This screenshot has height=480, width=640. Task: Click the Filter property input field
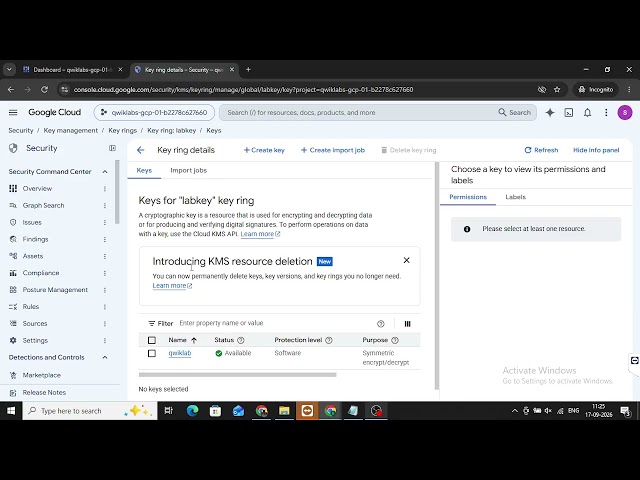(276, 323)
